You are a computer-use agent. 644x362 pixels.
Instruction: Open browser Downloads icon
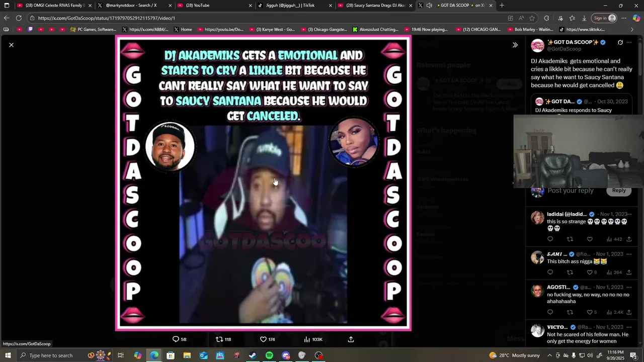(584, 18)
